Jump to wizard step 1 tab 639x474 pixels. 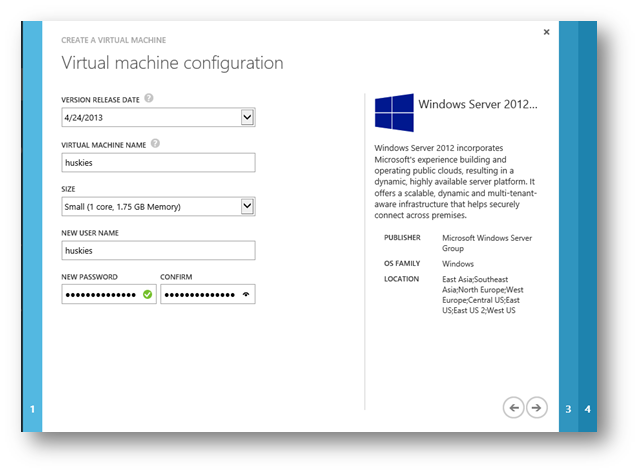coord(32,227)
